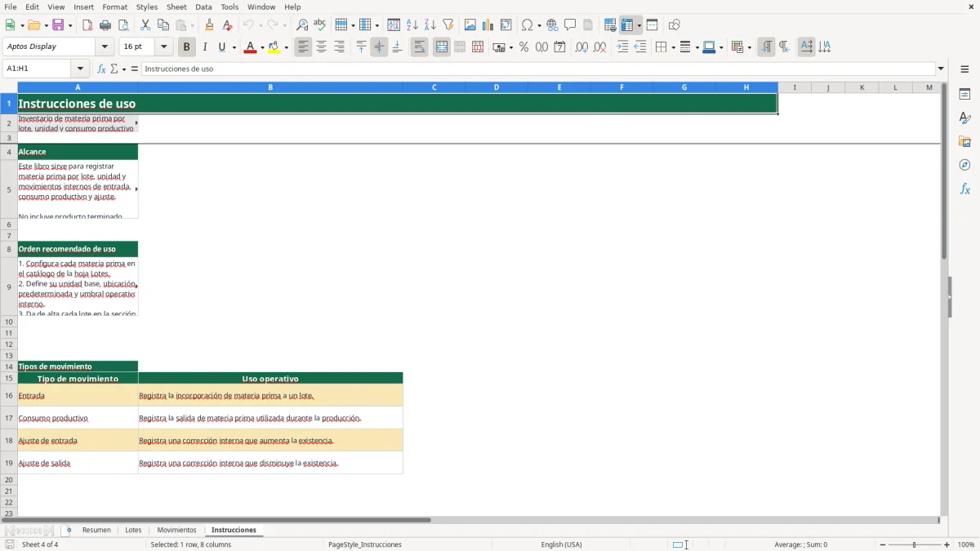Toggle Wrap Text button
This screenshot has width=980, height=551.
(420, 47)
